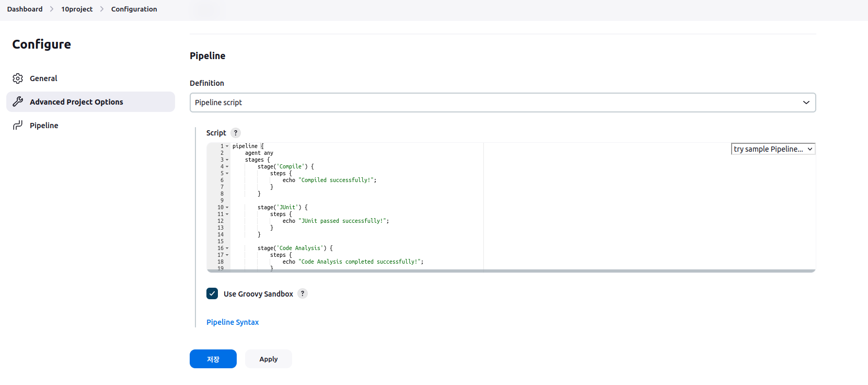Click the script editor's bottom resize bar

511,271
